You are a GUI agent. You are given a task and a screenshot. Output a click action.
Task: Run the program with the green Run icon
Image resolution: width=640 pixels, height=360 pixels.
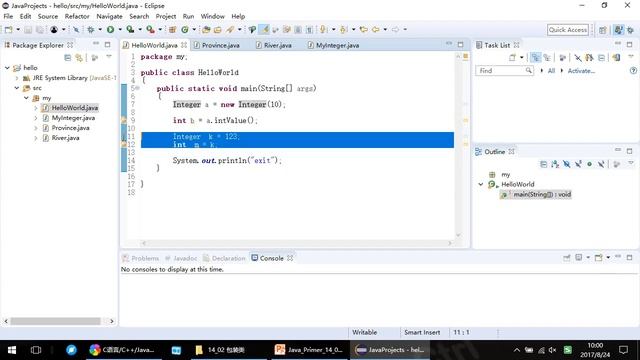click(111, 29)
